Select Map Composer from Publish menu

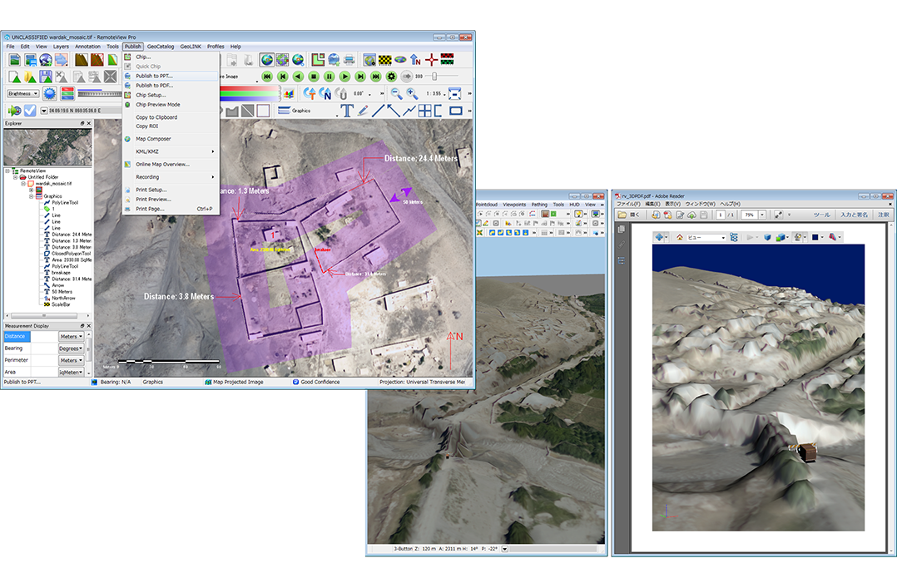[x=153, y=139]
